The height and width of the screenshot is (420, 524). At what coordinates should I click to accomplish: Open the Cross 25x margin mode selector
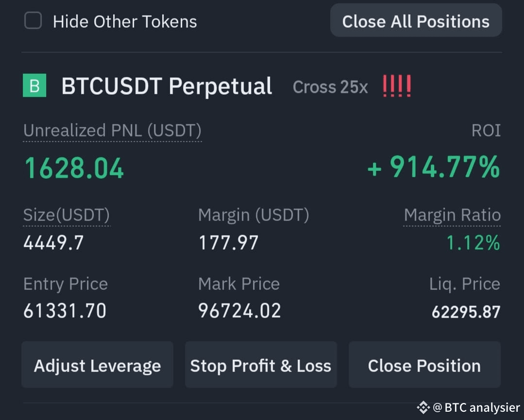(330, 87)
